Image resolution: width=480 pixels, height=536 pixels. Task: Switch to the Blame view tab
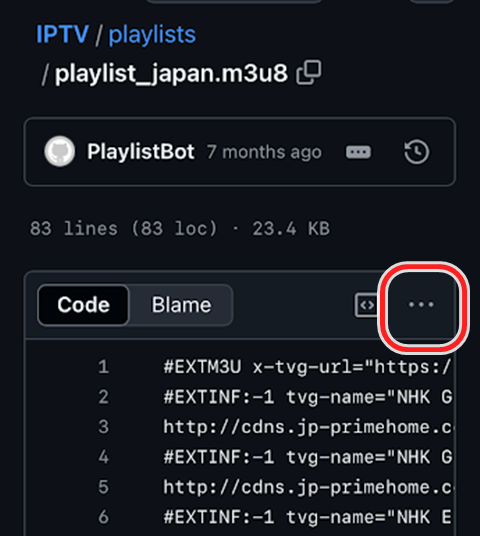click(x=181, y=305)
